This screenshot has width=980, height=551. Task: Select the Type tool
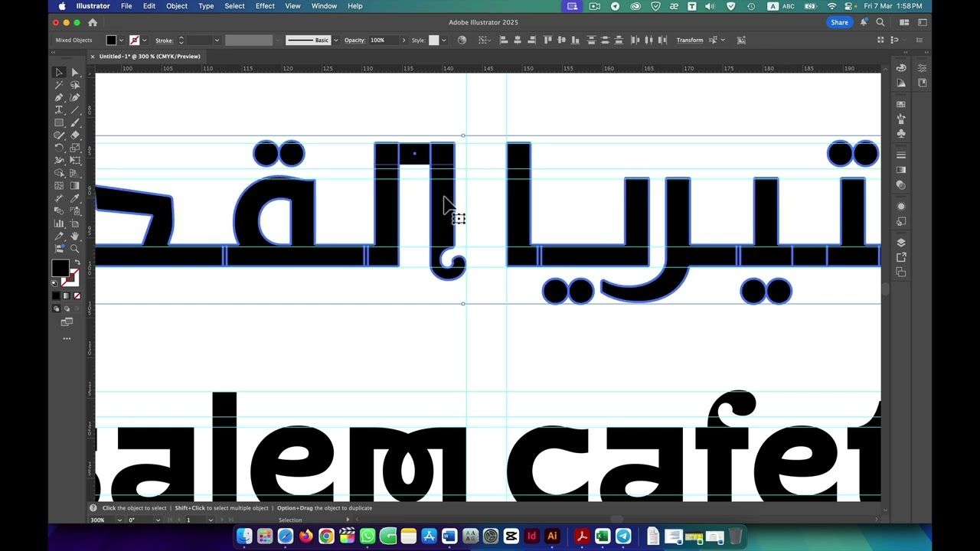(x=59, y=110)
